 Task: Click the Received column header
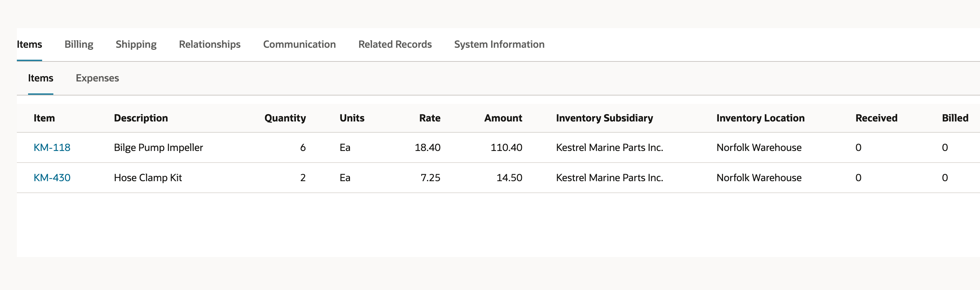click(x=876, y=118)
